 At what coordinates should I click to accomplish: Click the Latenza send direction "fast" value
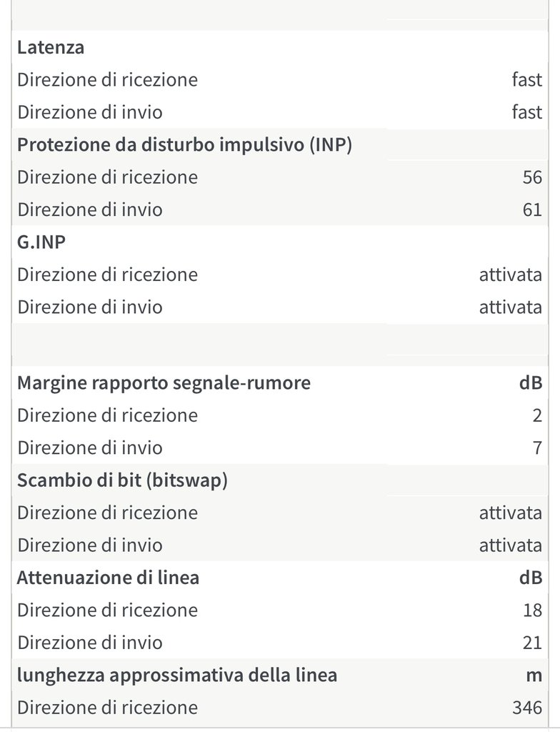pyautogui.click(x=526, y=112)
